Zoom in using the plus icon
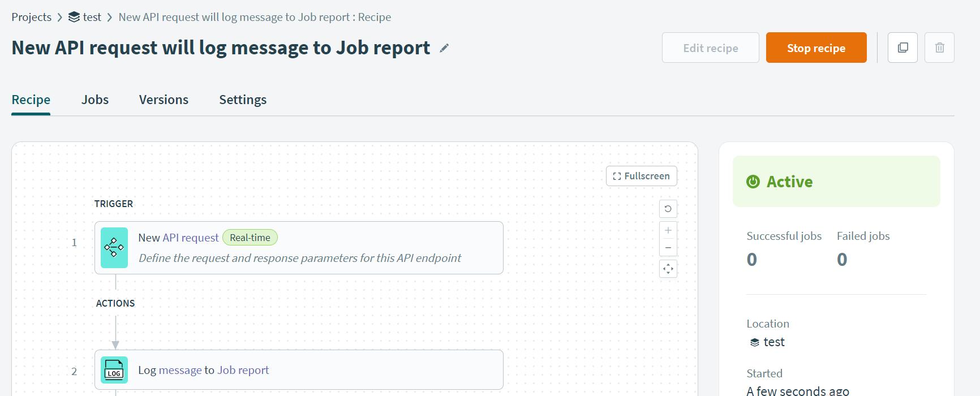Viewport: 980px width, 396px height. click(668, 230)
